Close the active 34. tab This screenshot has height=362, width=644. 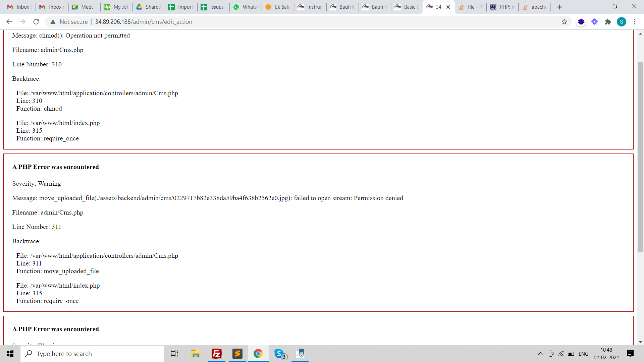(448, 7)
